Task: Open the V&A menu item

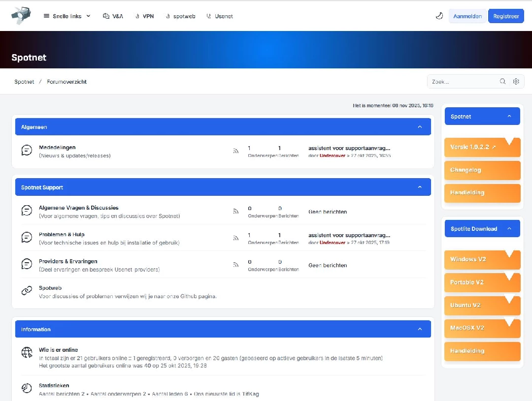Action: (113, 15)
